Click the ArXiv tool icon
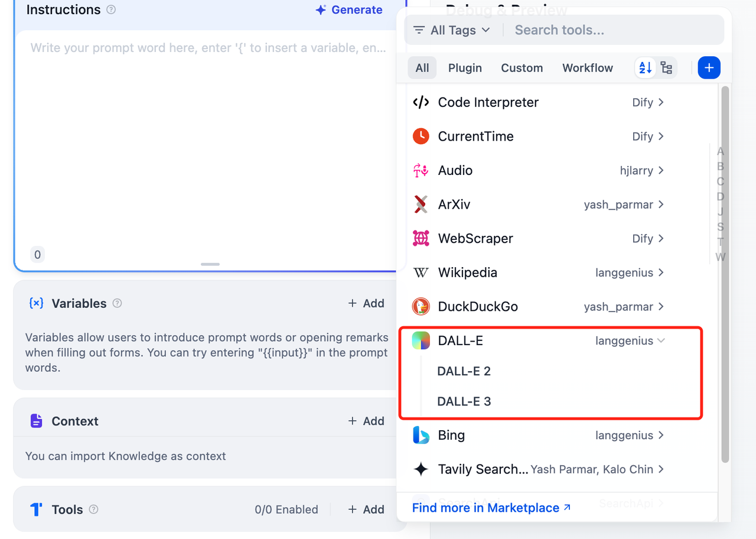This screenshot has width=756, height=539. pos(421,204)
